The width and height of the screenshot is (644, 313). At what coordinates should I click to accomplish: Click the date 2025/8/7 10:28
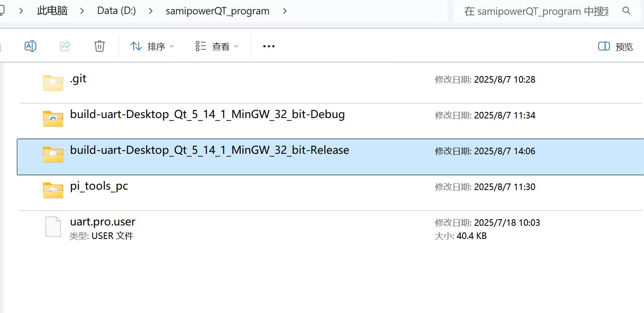point(505,80)
